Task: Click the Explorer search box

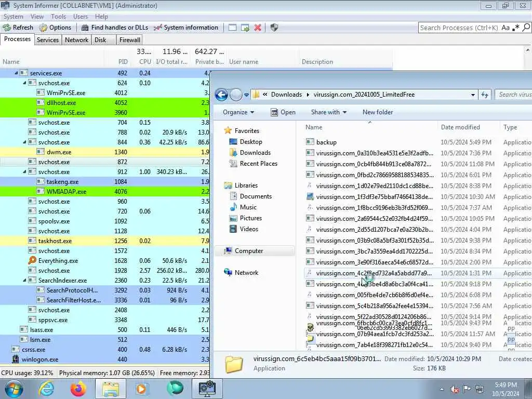Action: [x=513, y=95]
